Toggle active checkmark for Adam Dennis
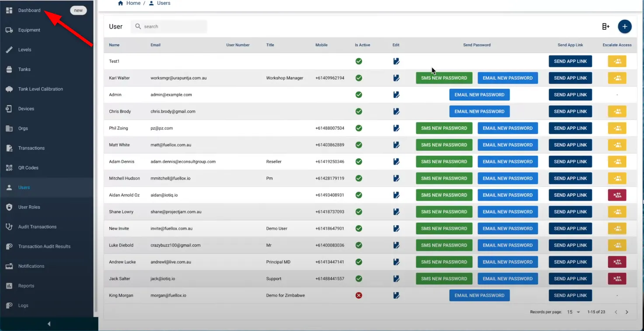This screenshot has width=644, height=331. click(359, 162)
